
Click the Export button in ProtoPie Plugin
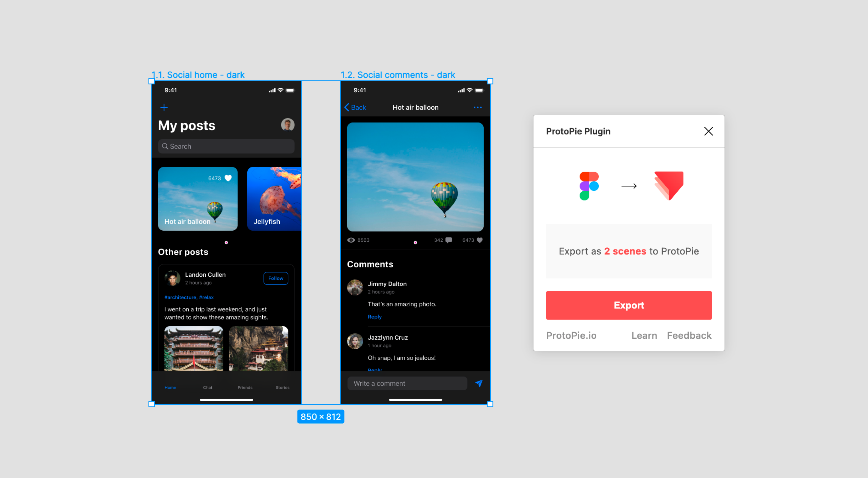coord(628,305)
